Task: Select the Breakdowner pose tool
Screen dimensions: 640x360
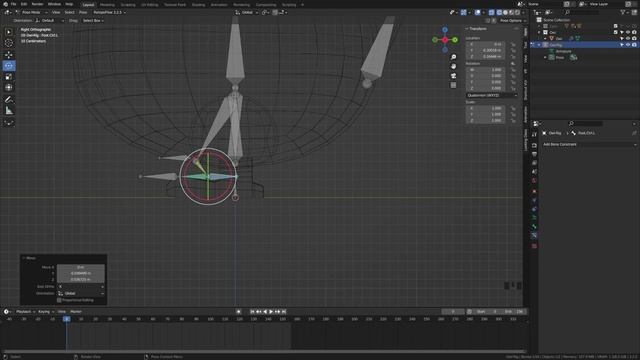Action: (x=9, y=122)
